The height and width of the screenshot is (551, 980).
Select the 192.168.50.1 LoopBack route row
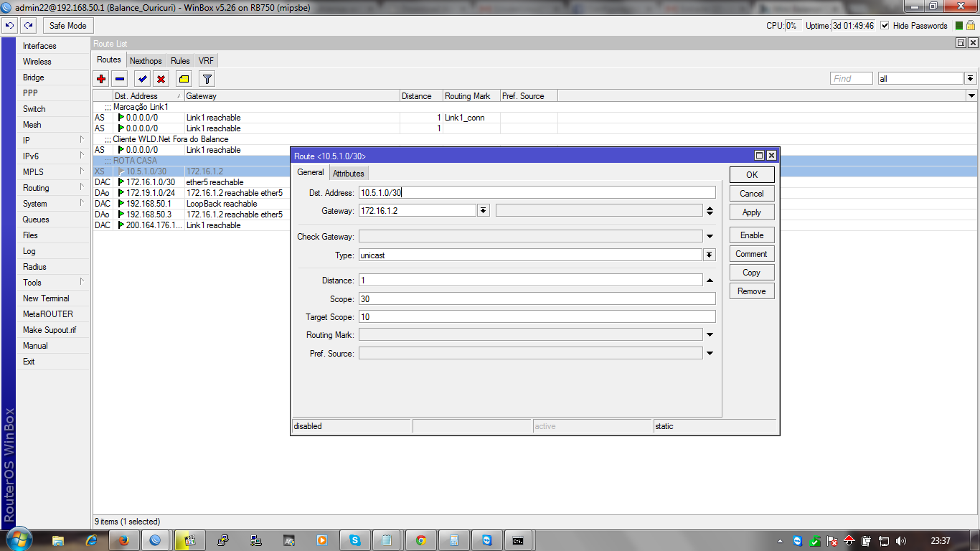click(192, 204)
